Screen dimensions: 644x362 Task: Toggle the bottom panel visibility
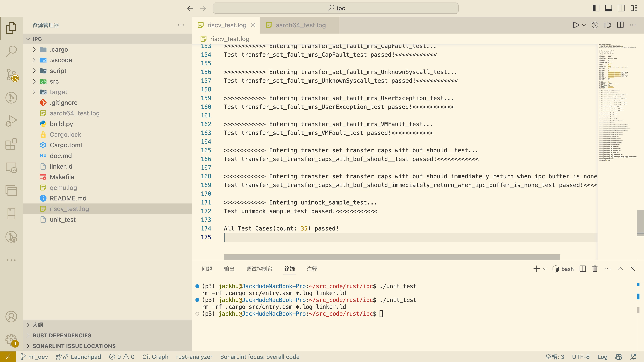608,8
